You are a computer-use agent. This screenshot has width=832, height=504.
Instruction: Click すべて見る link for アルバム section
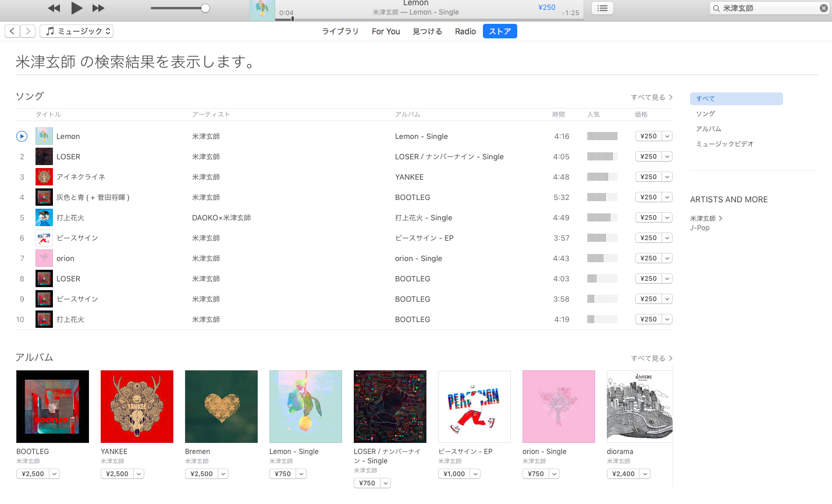(652, 358)
